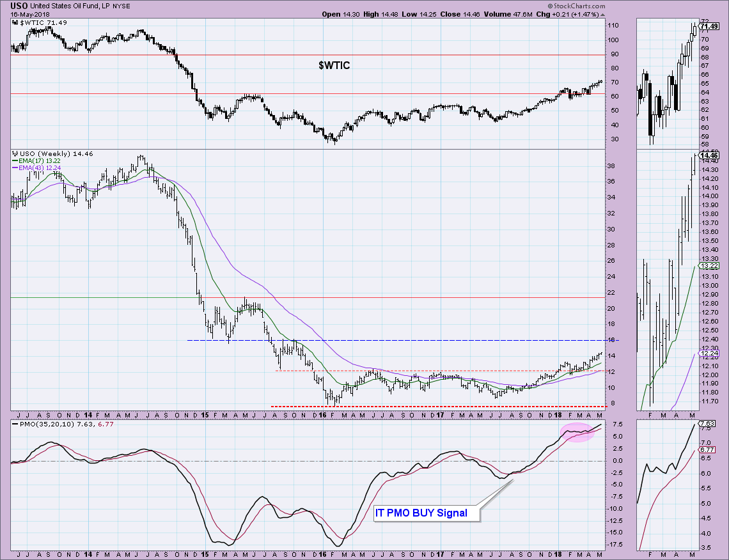Click the Close 14.46 value in header
This screenshot has width=729, height=560.
coord(460,14)
